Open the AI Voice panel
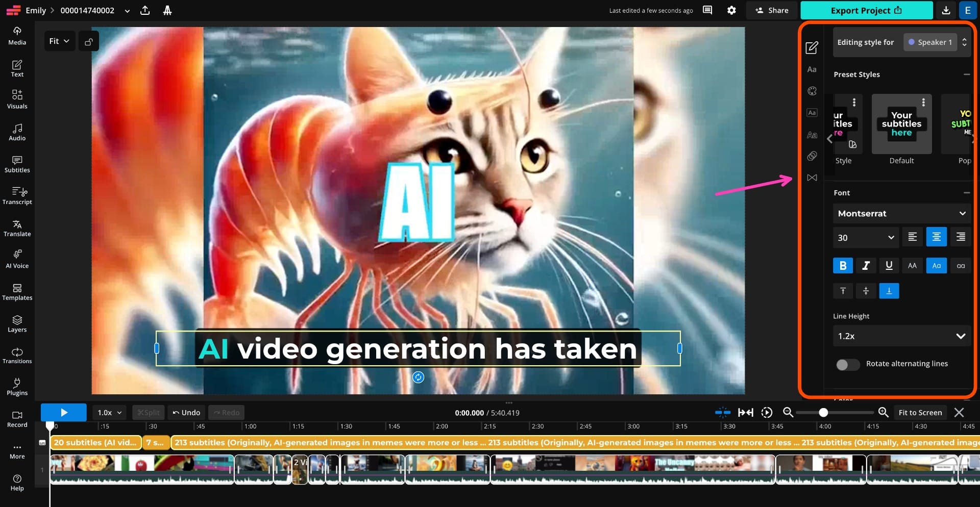The image size is (980, 507). pos(17,259)
